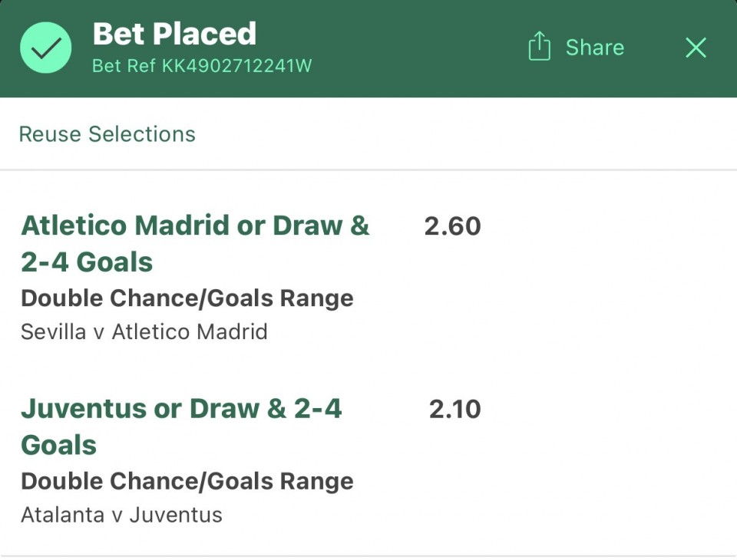Select the Bet Ref KK4902712241W text
This screenshot has height=560, width=737.
201,66
